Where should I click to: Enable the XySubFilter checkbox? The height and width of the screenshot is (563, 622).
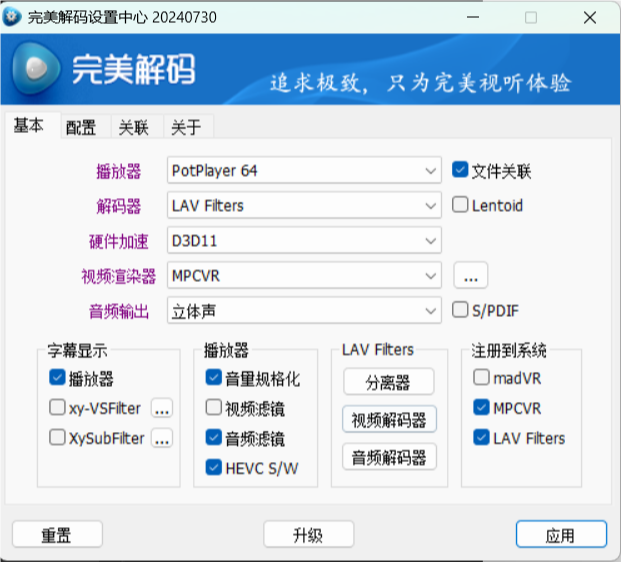tap(57, 438)
